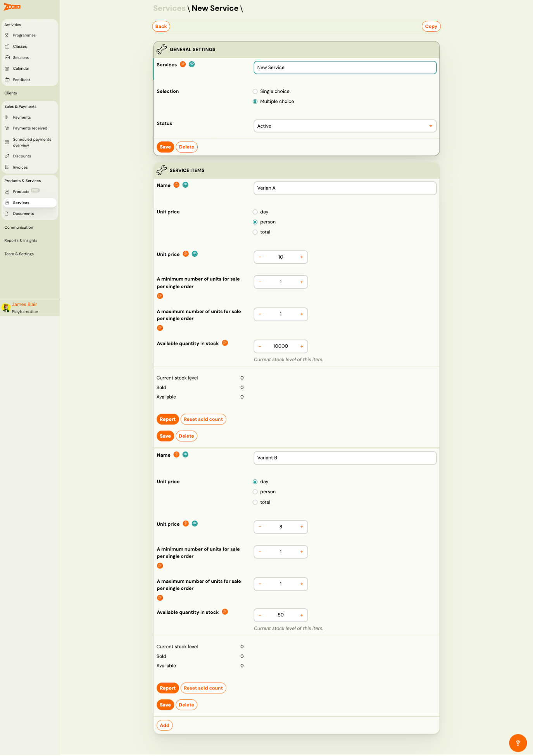Click the plus icon to increase Varian A unit price

tap(302, 257)
